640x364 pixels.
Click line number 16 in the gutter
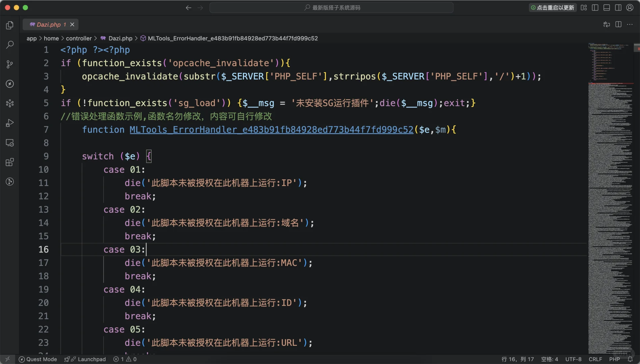(44, 249)
